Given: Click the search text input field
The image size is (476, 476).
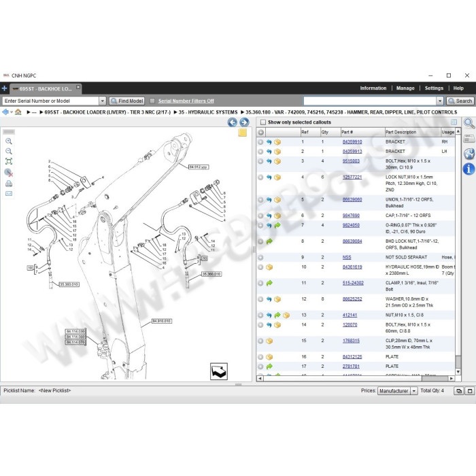Looking at the screenshot, I should pos(370,101).
